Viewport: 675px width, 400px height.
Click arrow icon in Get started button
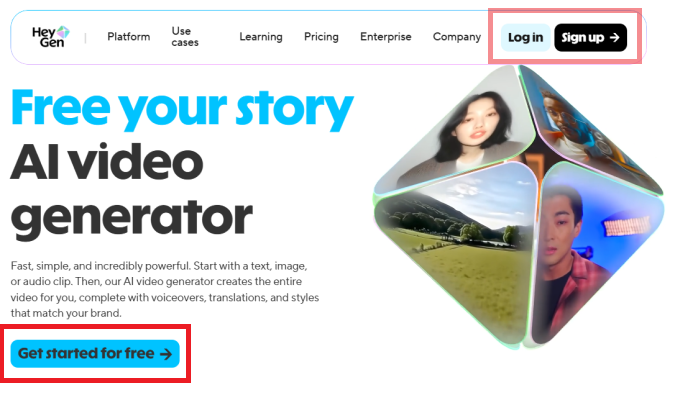point(166,354)
